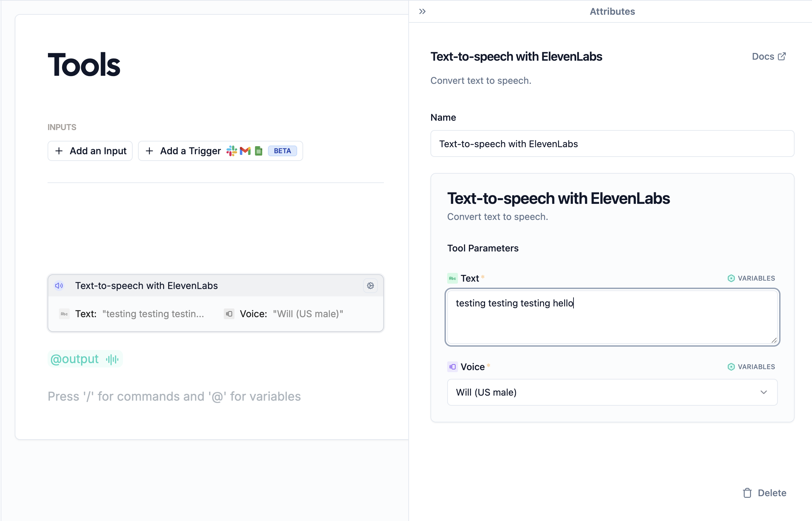Click the external link icon beside Docs

coord(782,56)
